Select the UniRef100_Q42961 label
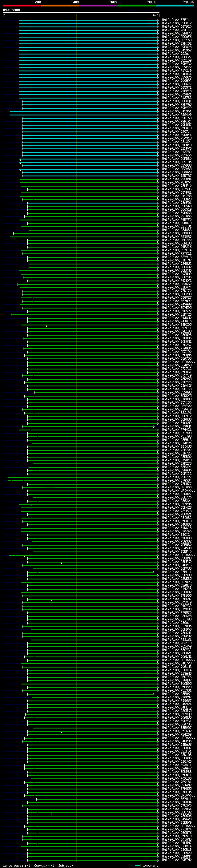 coord(177,111)
